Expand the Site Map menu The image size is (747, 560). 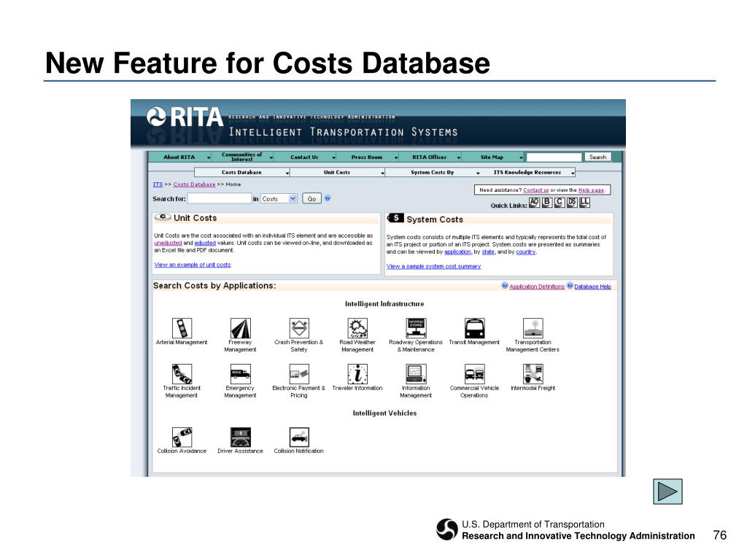pos(521,157)
